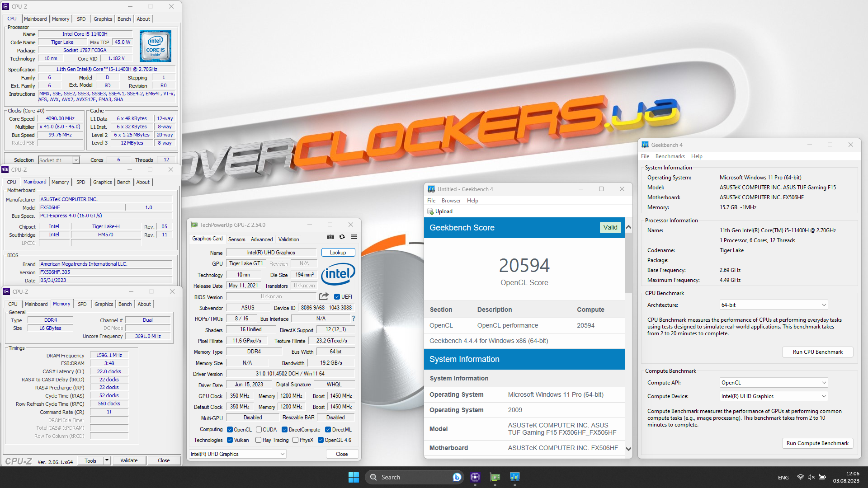Switch to Validation tab in GPU-Z
868x488 pixels.
288,239
